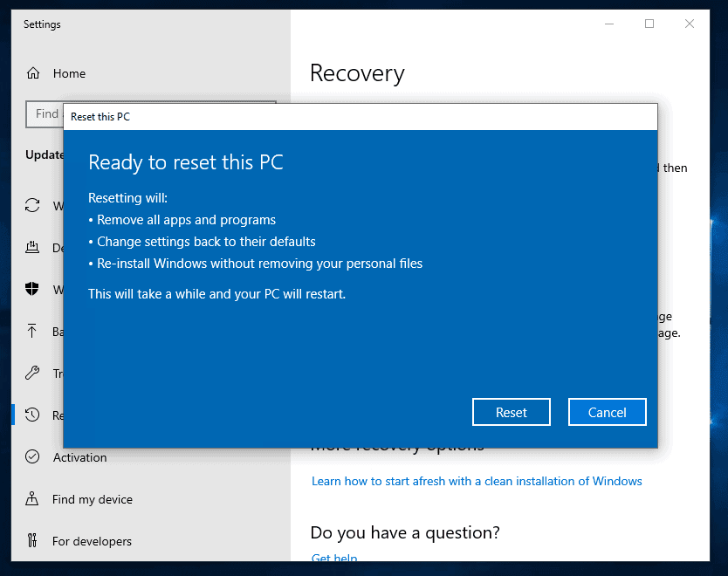Screen dimensions: 728x576
Task: Click the For developers tools icon
Action: 32,541
